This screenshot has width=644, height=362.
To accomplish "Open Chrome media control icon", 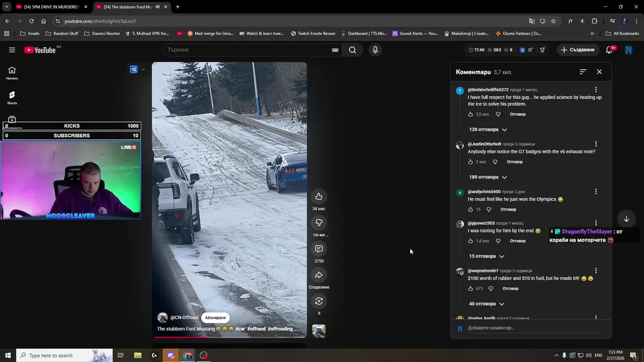I will coord(612,21).
